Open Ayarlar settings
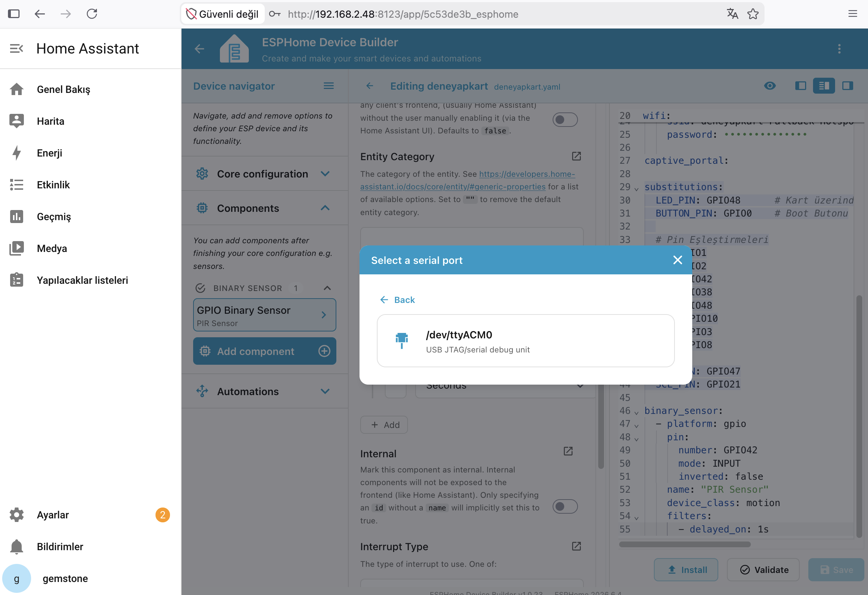Viewport: 868px width, 595px height. (90, 515)
